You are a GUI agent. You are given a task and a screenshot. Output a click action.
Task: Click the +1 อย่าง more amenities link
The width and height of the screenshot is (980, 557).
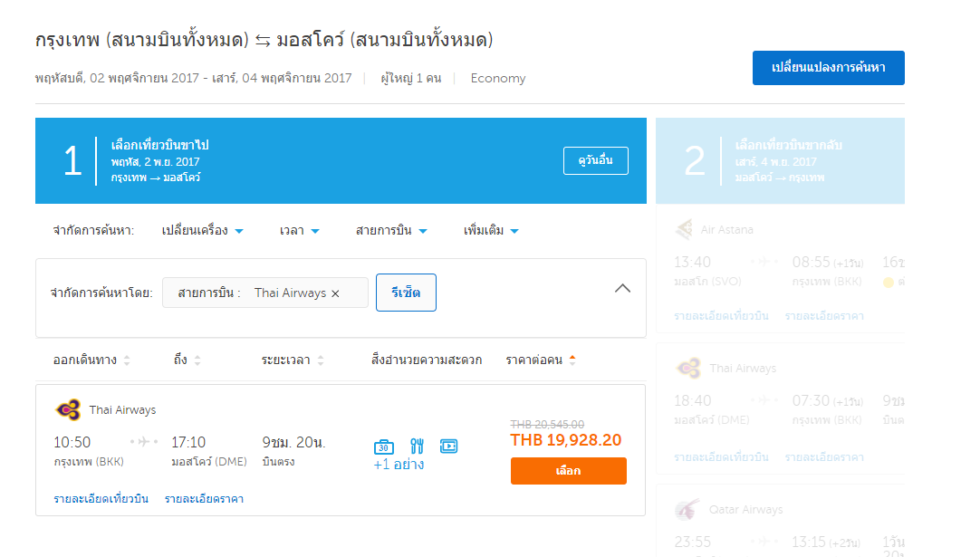point(399,465)
